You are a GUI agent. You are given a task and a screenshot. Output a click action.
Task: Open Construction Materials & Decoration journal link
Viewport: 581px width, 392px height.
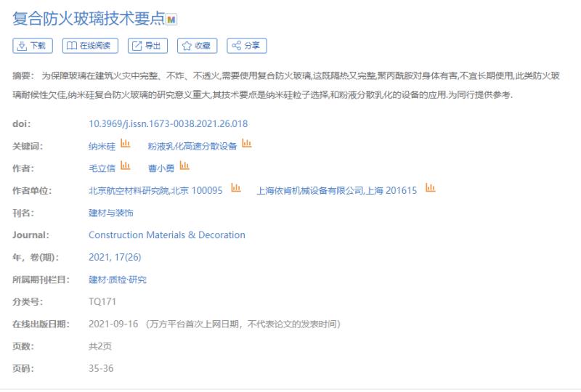click(167, 235)
